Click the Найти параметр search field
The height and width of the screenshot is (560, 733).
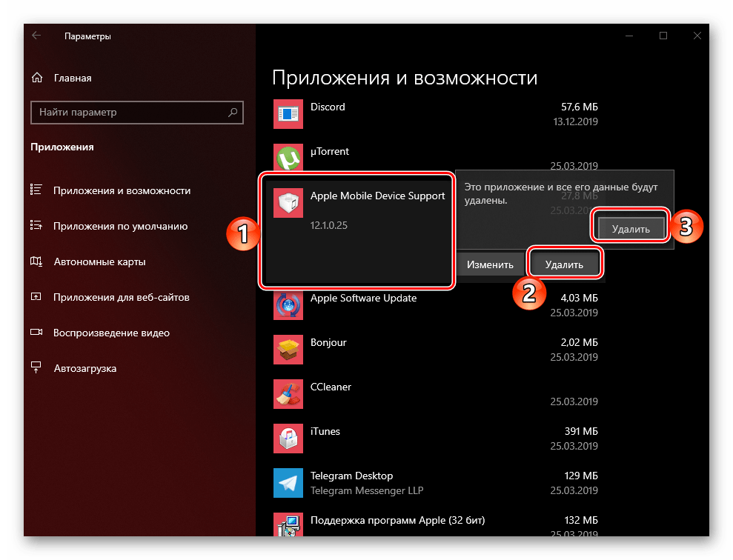tap(130, 113)
